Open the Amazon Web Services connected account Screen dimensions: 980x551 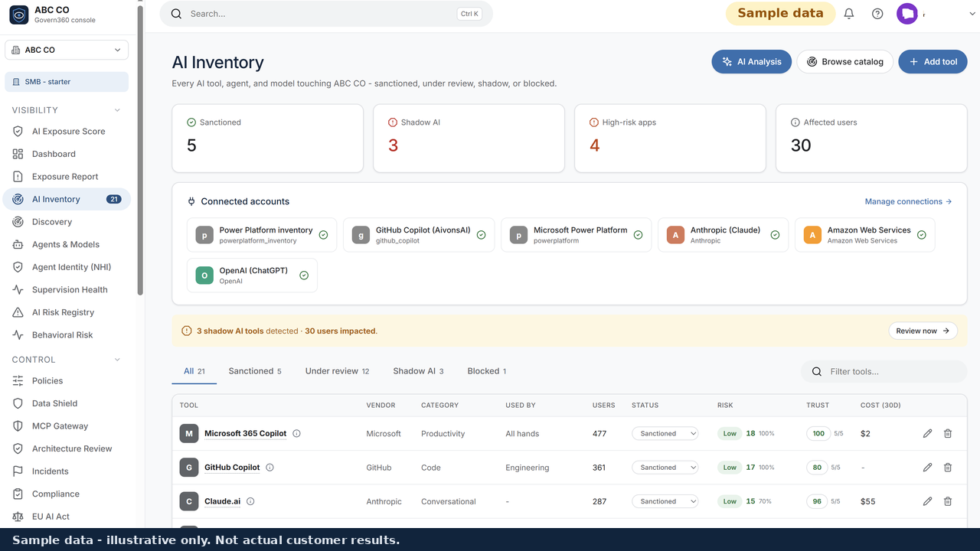point(864,235)
